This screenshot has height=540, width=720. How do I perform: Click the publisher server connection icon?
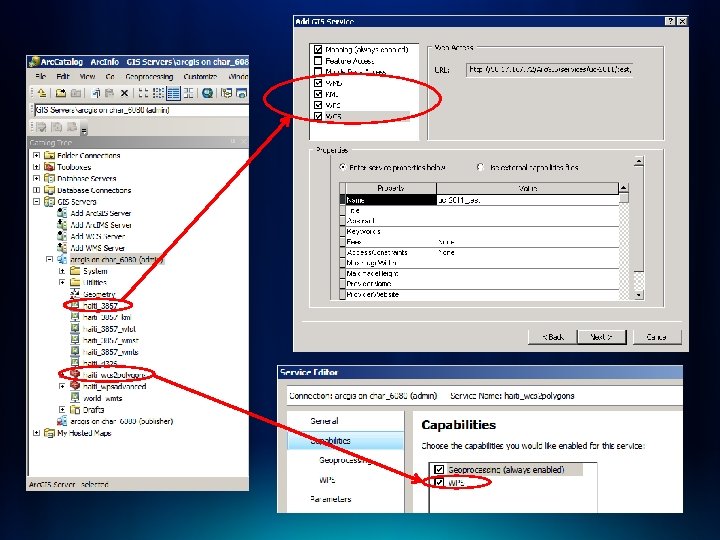62,421
